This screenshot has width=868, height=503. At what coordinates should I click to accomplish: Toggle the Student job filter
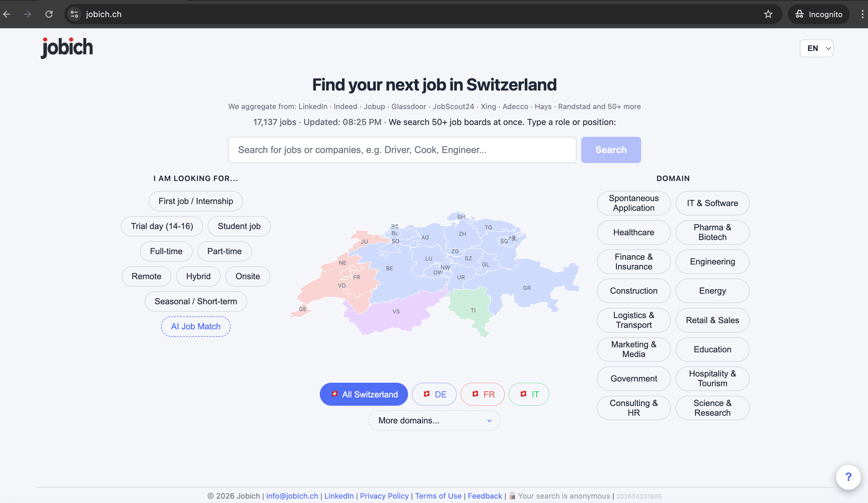(239, 226)
